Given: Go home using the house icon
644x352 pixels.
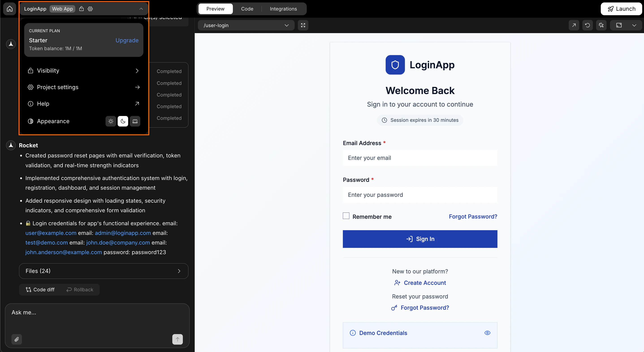Looking at the screenshot, I should [9, 9].
